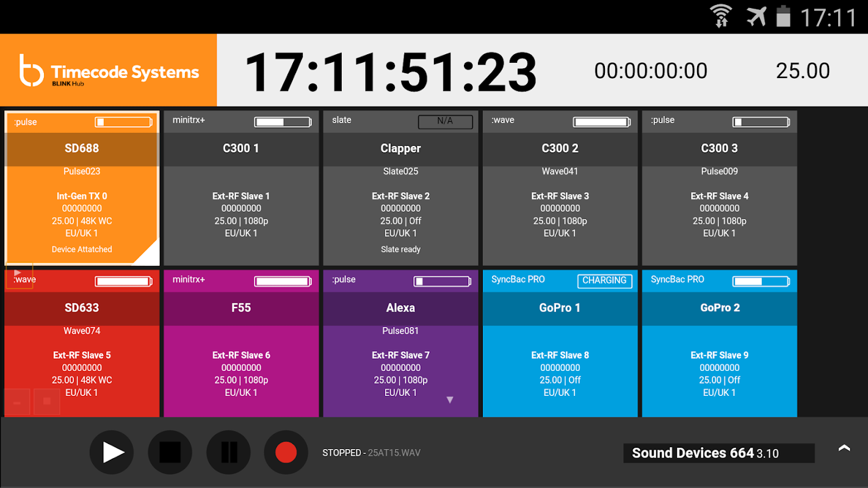Select the Alexa device name
Screen dimensions: 868x488
pos(400,307)
